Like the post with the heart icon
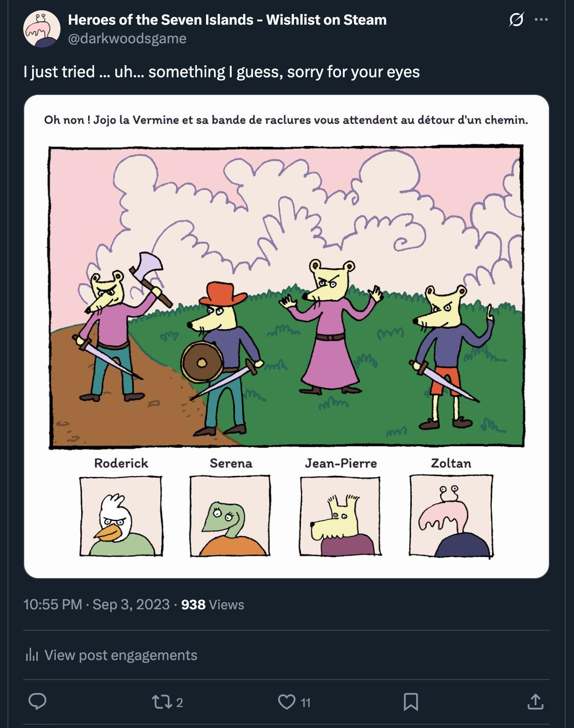The width and height of the screenshot is (574, 728). [287, 702]
